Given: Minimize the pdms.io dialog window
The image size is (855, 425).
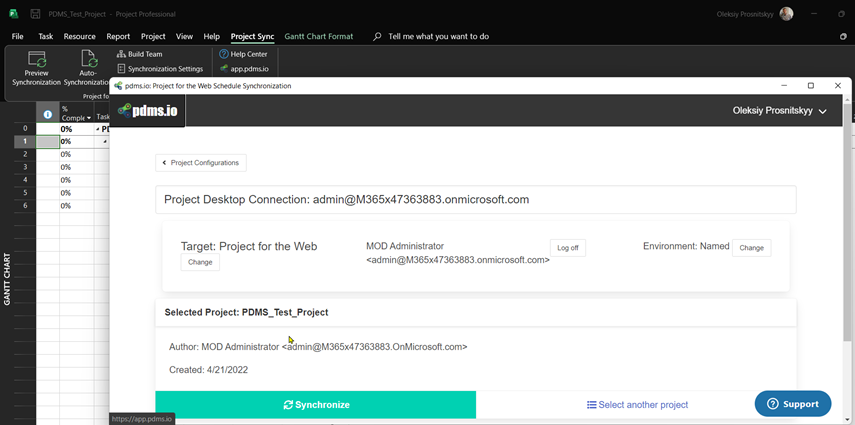Looking at the screenshot, I should [x=784, y=86].
